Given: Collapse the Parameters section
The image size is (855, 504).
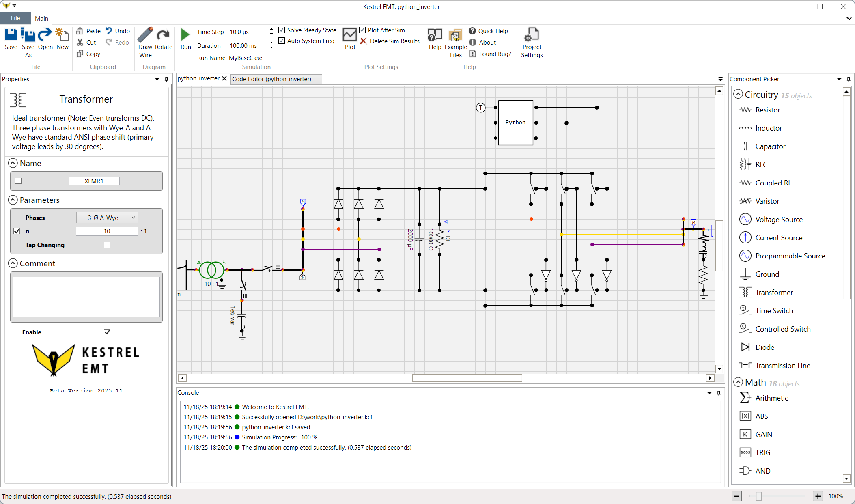Looking at the screenshot, I should point(13,200).
